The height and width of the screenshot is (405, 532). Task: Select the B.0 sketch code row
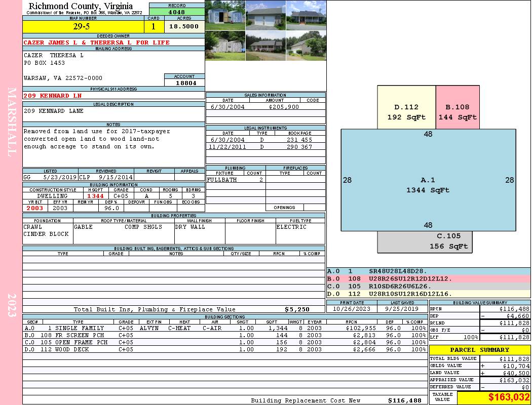coord(429,278)
